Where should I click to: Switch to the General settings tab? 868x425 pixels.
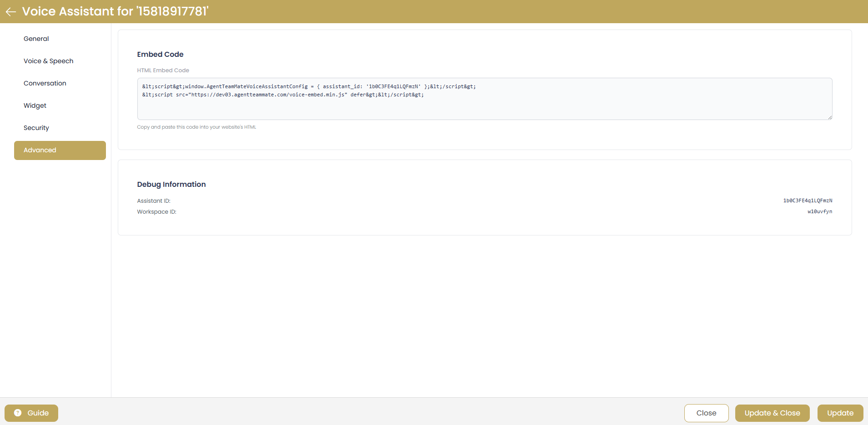pyautogui.click(x=36, y=39)
